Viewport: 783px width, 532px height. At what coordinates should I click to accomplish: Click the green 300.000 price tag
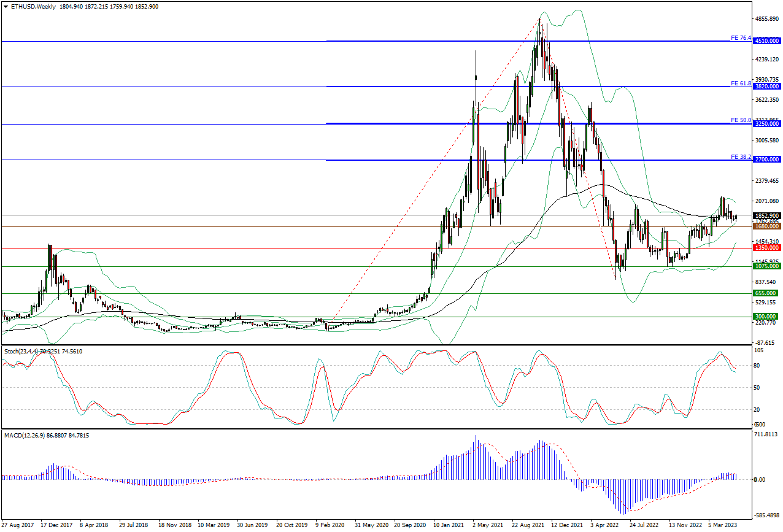(x=766, y=317)
